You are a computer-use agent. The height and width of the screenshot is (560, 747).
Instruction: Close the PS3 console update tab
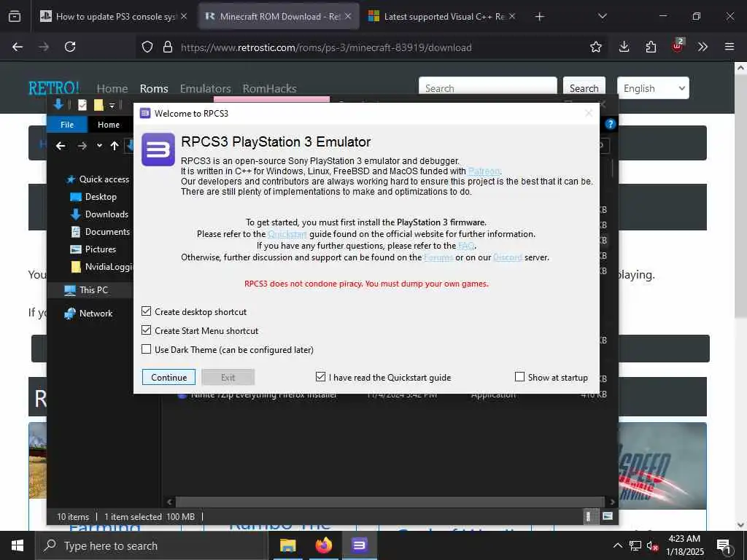click(x=184, y=16)
